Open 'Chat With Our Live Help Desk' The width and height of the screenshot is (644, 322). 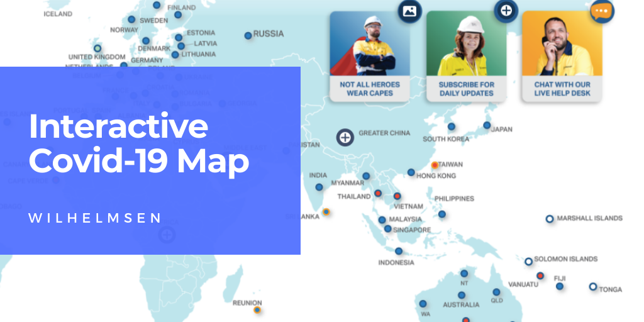click(x=562, y=89)
